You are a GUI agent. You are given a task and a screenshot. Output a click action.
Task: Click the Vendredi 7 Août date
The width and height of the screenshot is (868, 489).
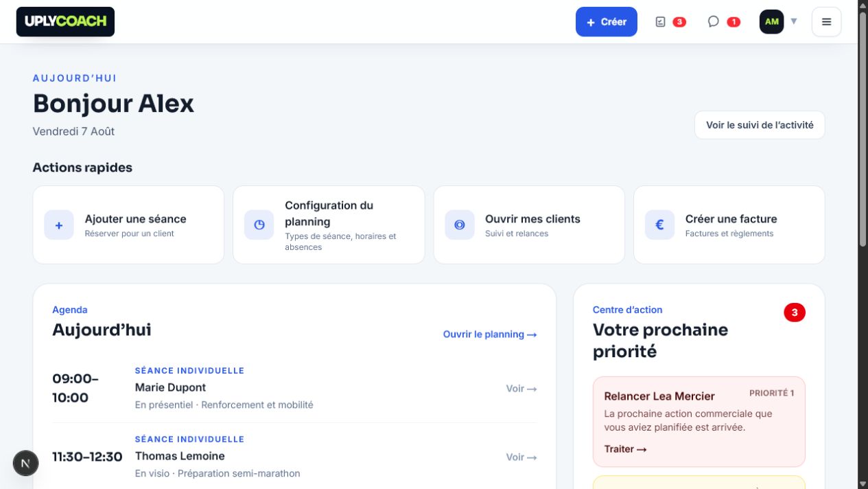(73, 131)
